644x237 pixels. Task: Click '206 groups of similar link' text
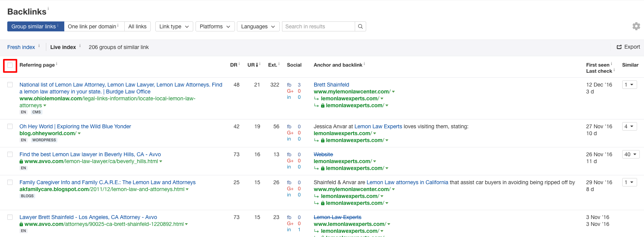click(x=119, y=47)
